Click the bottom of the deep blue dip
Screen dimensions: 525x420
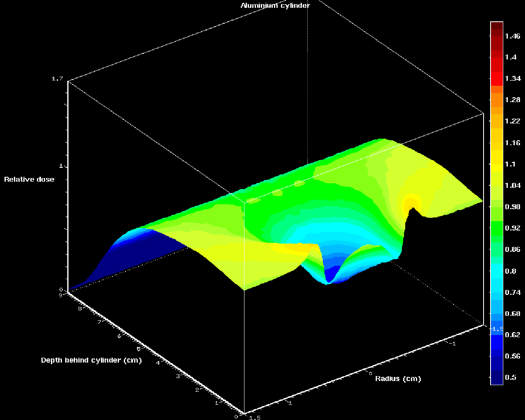coord(329,280)
